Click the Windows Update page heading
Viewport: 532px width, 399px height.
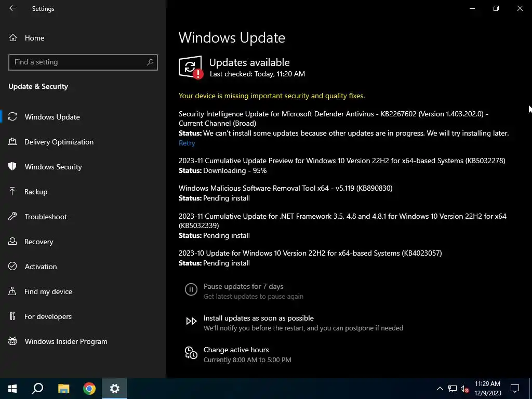[x=232, y=37]
